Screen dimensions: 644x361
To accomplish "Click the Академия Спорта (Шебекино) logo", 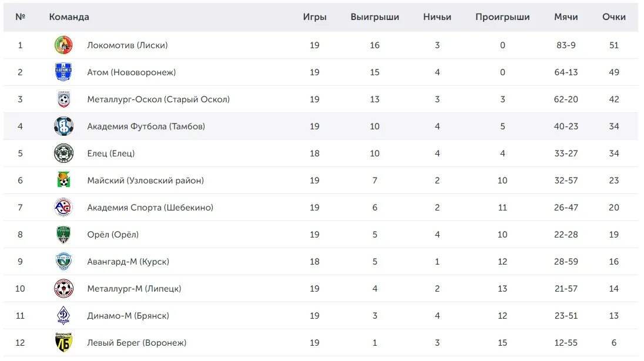I will click(63, 207).
